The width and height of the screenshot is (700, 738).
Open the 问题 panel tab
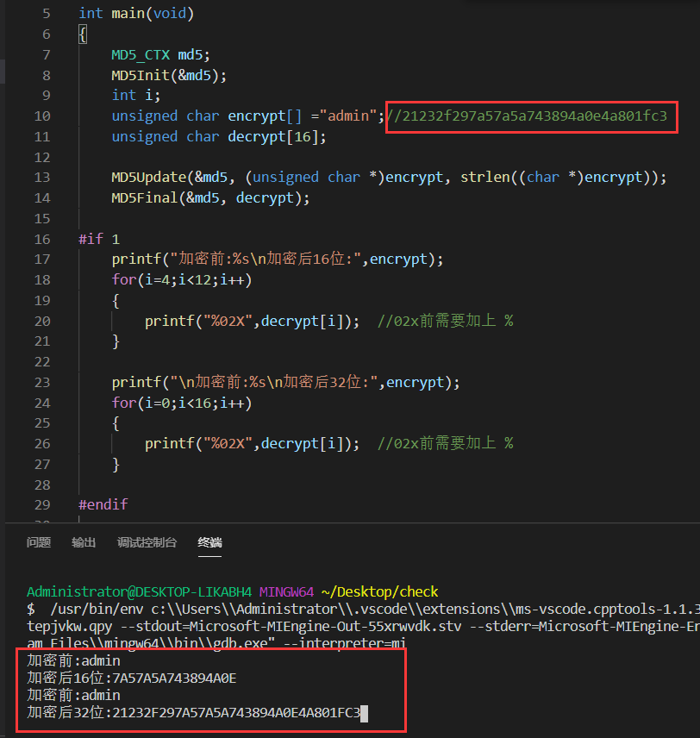pos(39,542)
